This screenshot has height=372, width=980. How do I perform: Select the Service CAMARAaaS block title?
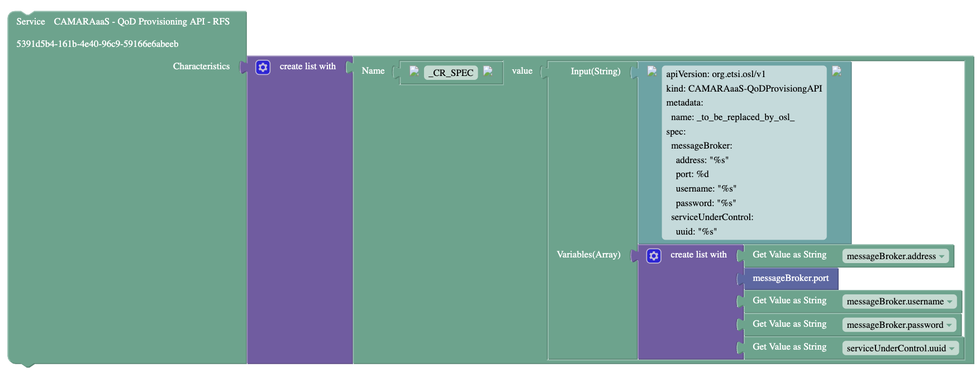click(123, 22)
